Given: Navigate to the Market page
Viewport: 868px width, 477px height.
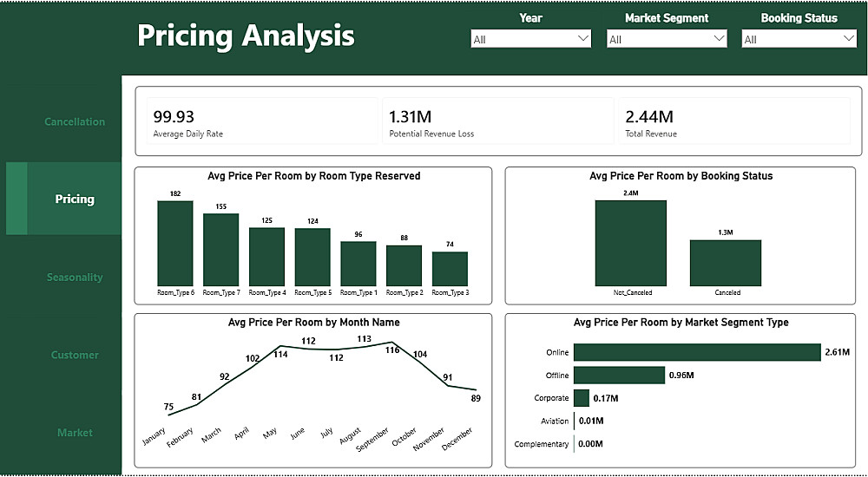Looking at the screenshot, I should tap(74, 433).
